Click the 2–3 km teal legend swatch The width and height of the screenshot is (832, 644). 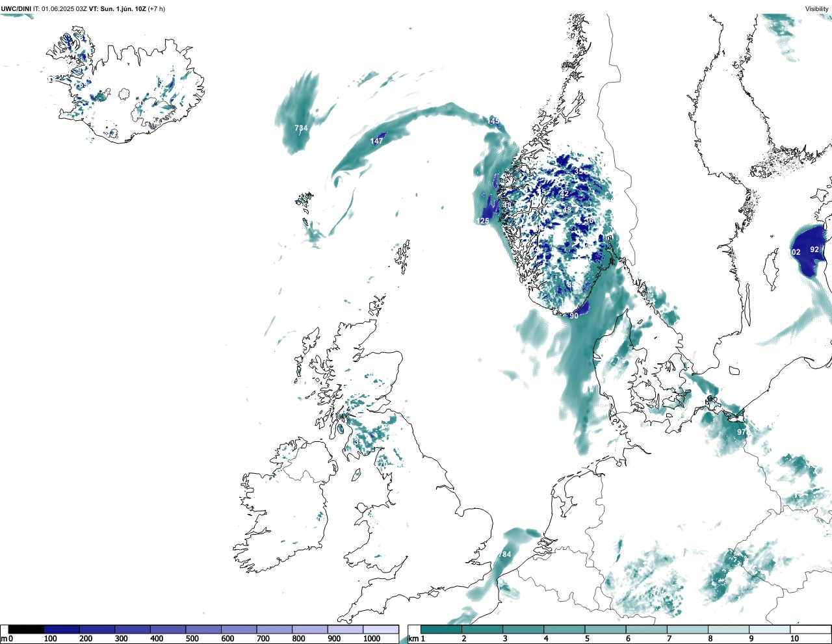tap(482, 629)
